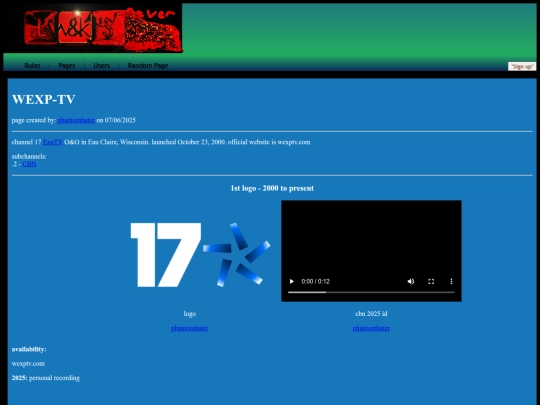The width and height of the screenshot is (540, 405).
Task: Click the '1st logo - 2000 to present' heading
Action: coord(272,188)
